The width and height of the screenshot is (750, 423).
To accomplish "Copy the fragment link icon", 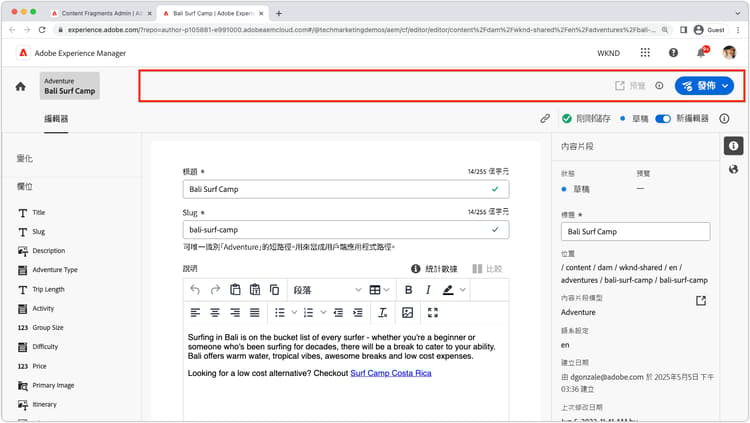I will click(x=545, y=118).
